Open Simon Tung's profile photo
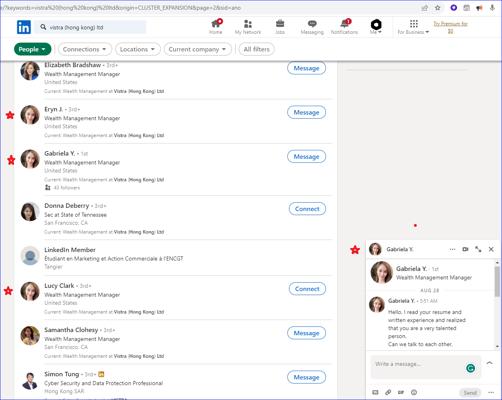 (x=30, y=381)
